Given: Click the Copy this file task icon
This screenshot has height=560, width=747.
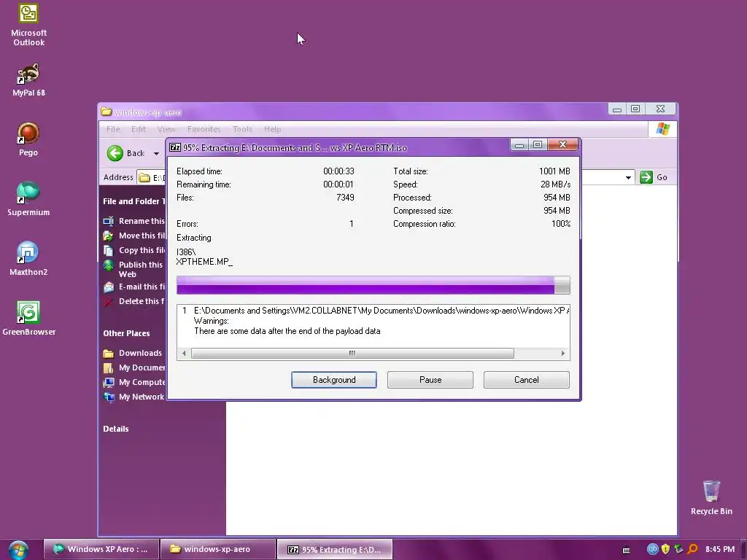Looking at the screenshot, I should click(x=109, y=251).
